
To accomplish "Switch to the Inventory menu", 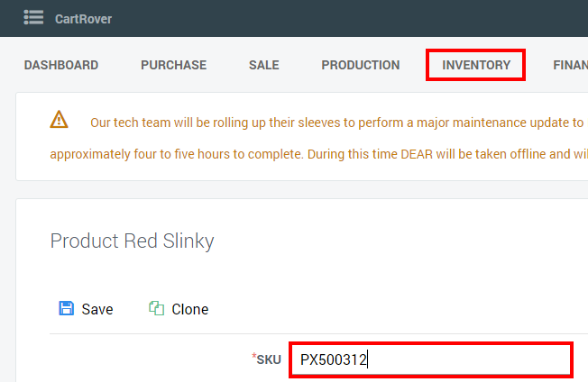I will tap(476, 65).
